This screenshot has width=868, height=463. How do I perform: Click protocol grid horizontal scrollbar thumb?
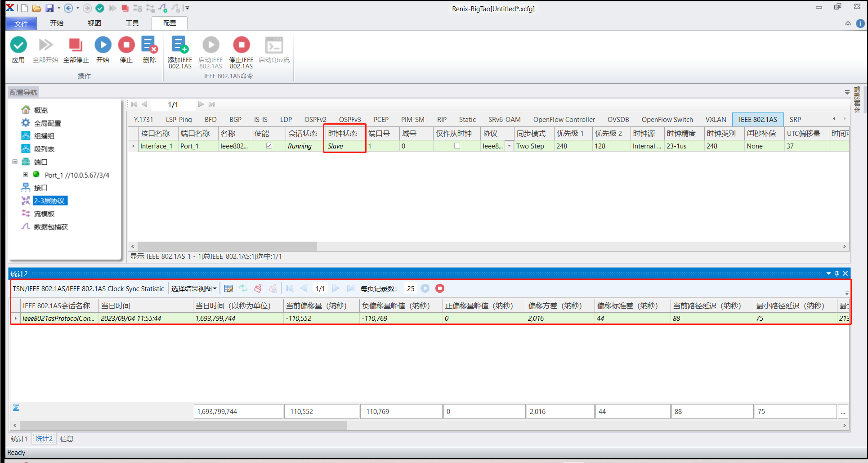tap(227, 246)
